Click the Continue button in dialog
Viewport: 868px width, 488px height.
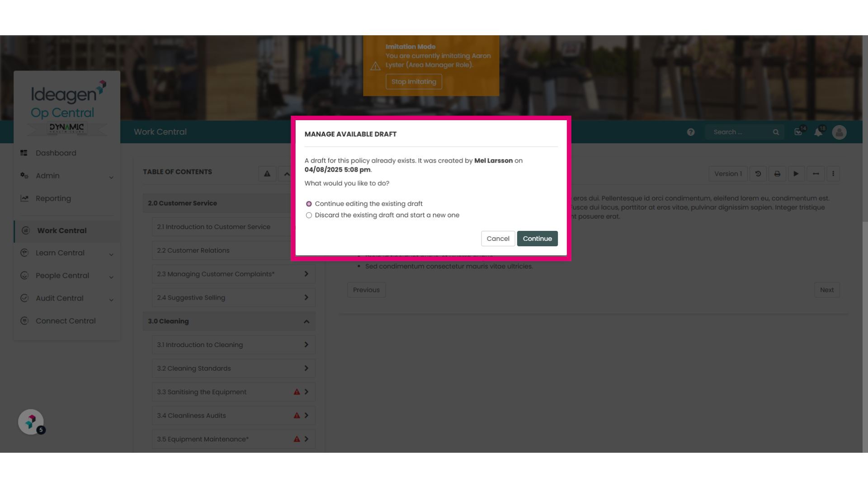[x=537, y=239]
